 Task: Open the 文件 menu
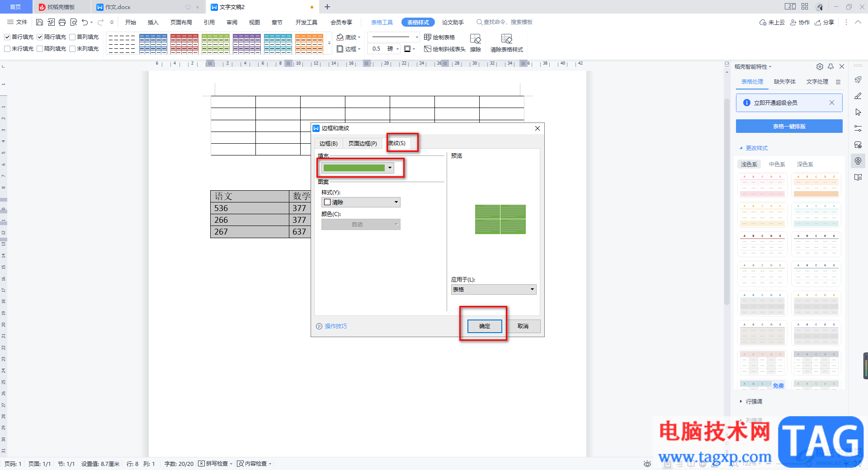[17, 22]
